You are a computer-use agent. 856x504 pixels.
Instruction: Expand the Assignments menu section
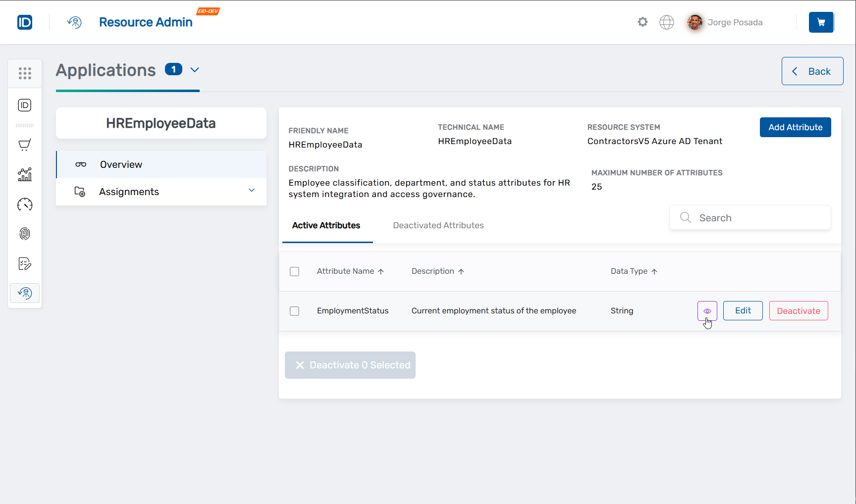[x=252, y=191]
